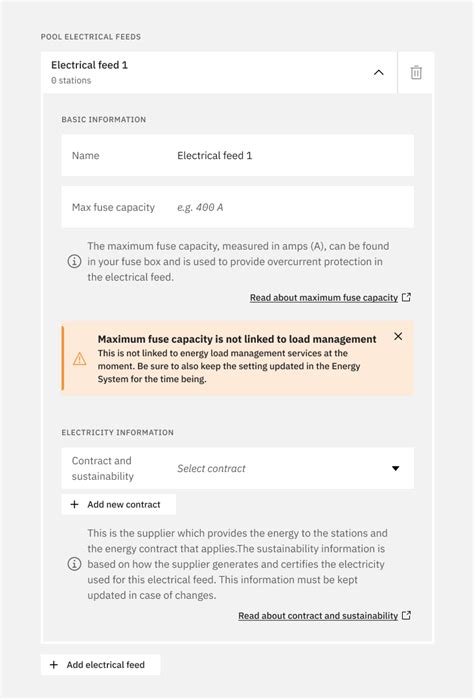
Task: Click plus icon on Add electrical feed
Action: 54,664
